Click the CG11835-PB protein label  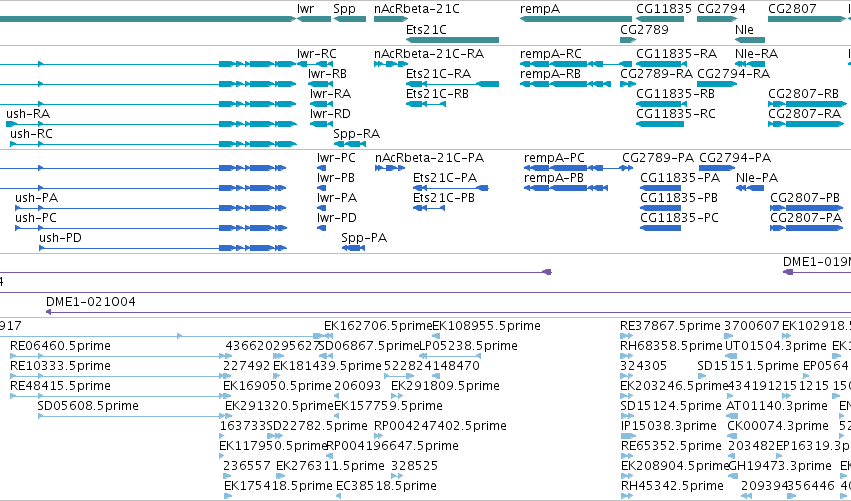[x=679, y=198]
